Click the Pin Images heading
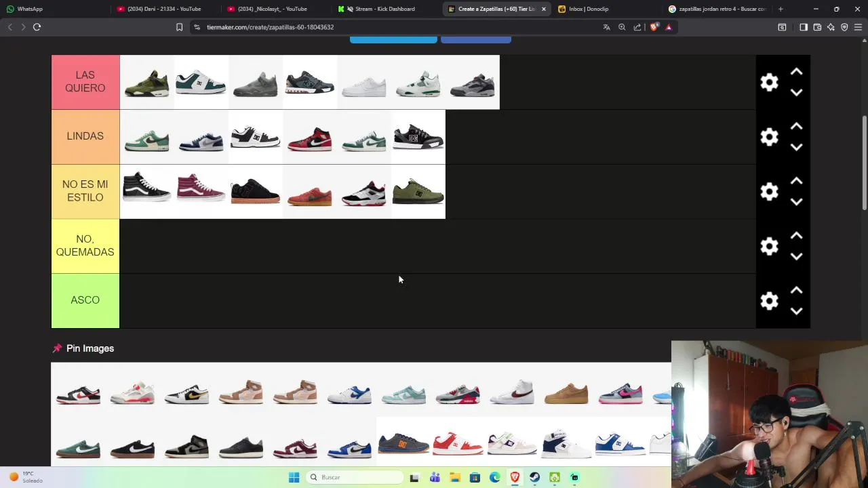This screenshot has width=868, height=488. (x=90, y=348)
